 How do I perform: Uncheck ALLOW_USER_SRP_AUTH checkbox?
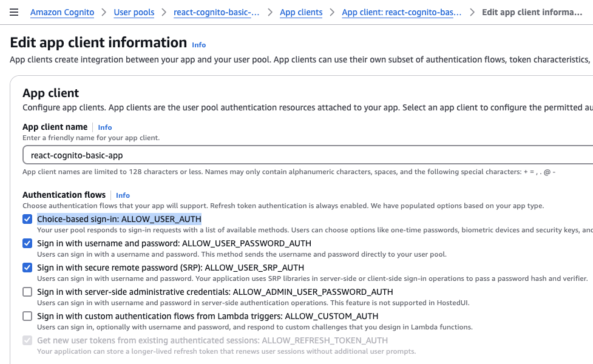click(x=27, y=268)
